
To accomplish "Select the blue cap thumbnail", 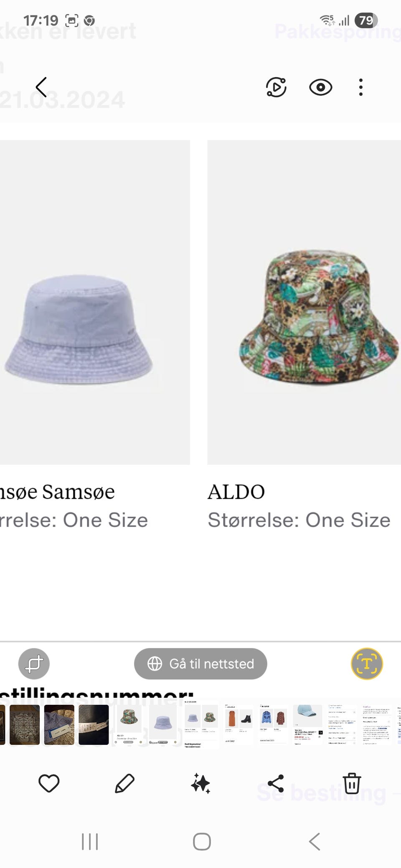I will 307,724.
